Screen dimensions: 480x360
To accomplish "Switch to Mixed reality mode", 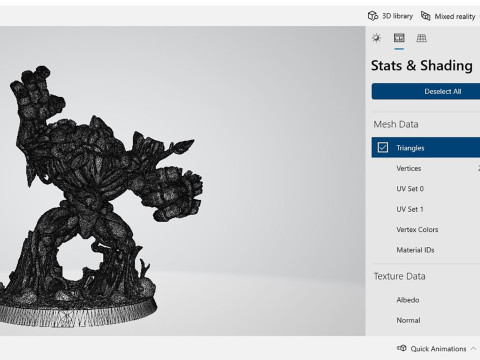I will point(448,16).
